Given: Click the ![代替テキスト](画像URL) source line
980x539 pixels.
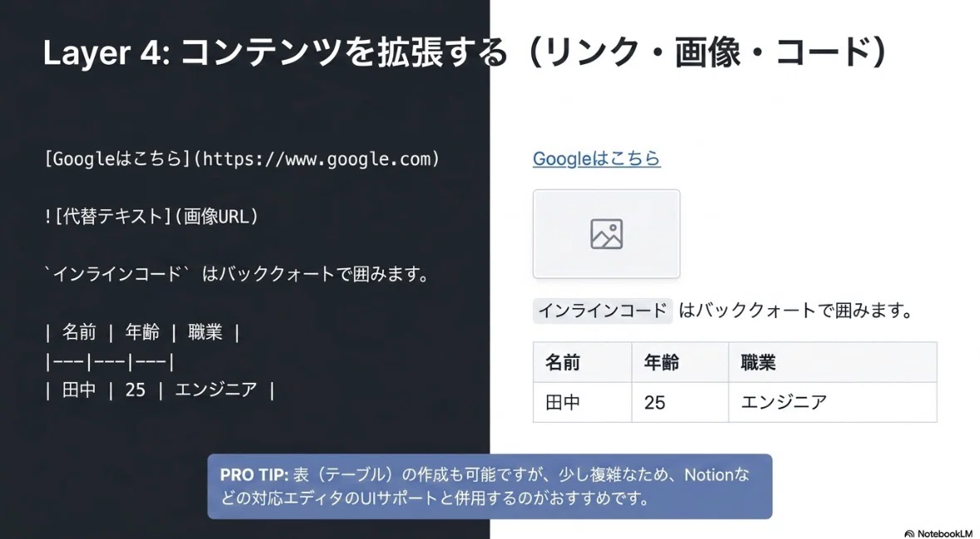Looking at the screenshot, I should (x=151, y=216).
